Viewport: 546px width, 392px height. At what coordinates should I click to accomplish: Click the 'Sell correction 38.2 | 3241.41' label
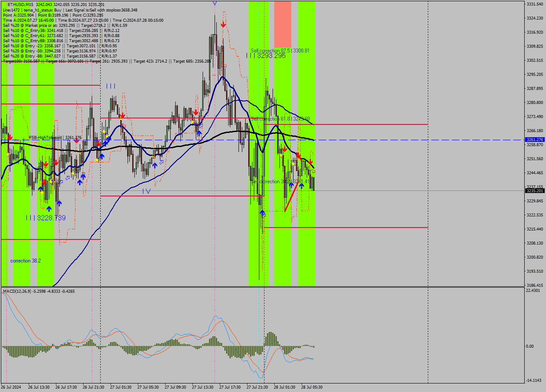click(280, 182)
